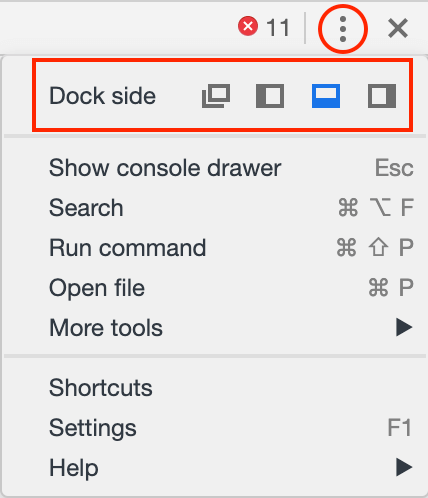
Task: Click the Dock side label
Action: click(x=102, y=96)
